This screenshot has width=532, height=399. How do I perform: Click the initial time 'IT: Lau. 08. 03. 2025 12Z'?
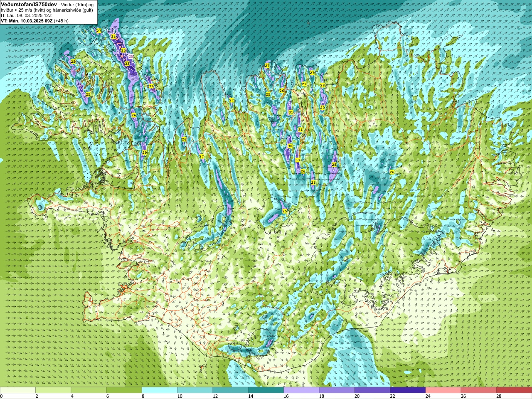pyautogui.click(x=26, y=15)
